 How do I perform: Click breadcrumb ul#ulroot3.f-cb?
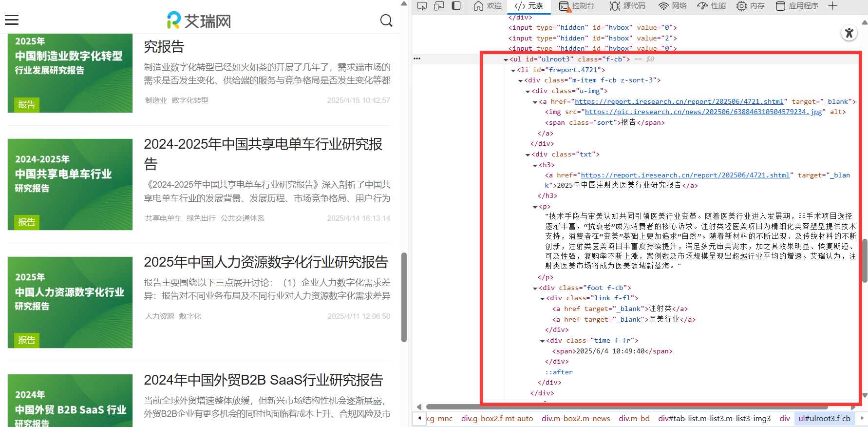pos(824,418)
